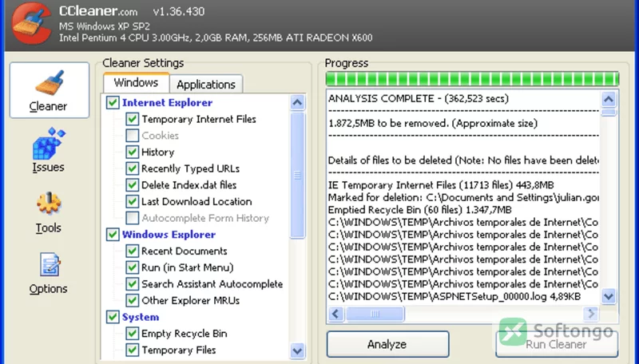This screenshot has width=639, height=364.
Task: Click results horizontal scroll left arrow
Action: [336, 314]
